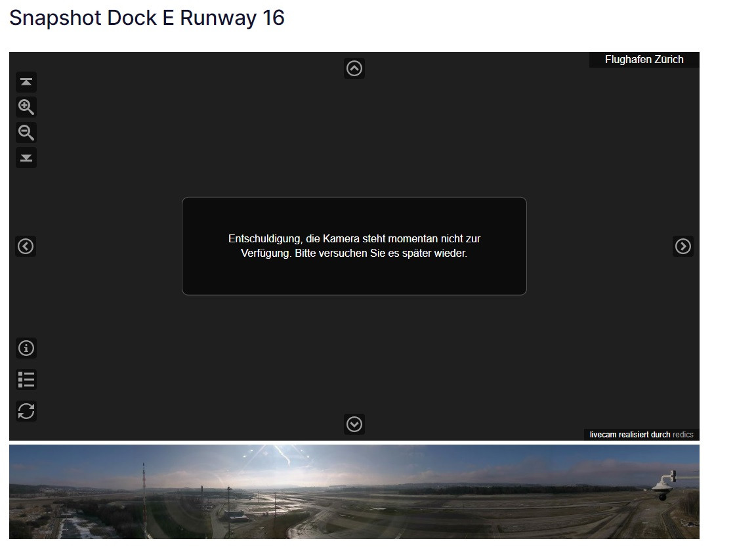Click the zoom in magnifier icon

coord(26,107)
